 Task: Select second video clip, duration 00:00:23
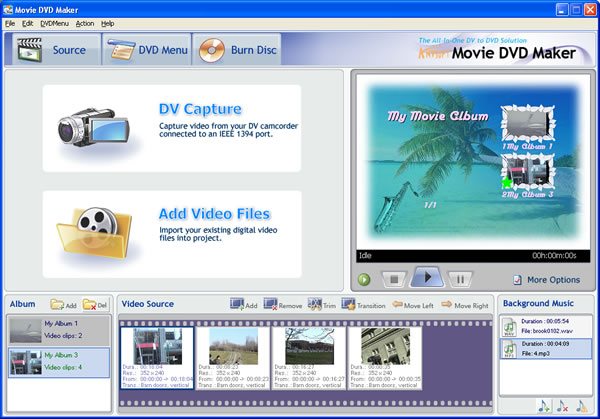tap(233, 358)
